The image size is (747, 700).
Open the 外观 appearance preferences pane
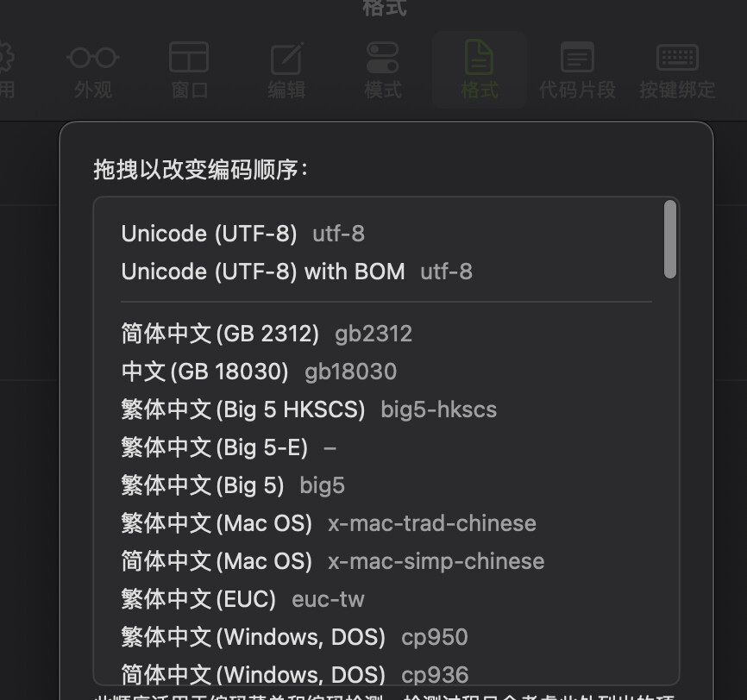93,71
